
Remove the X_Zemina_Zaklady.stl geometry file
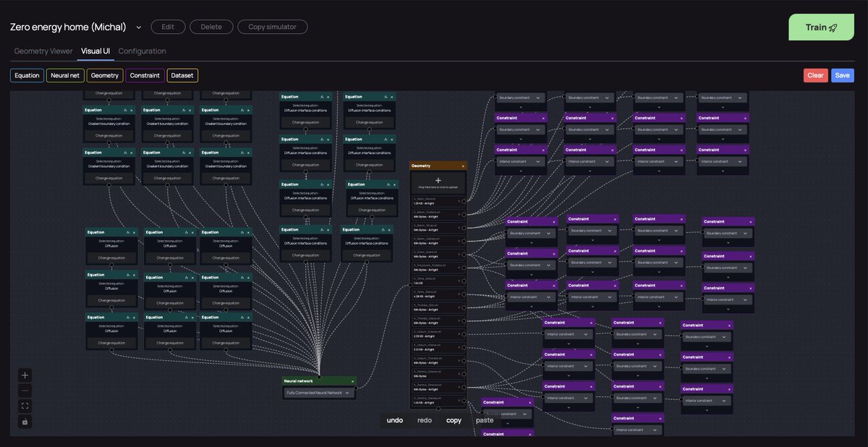point(459,401)
